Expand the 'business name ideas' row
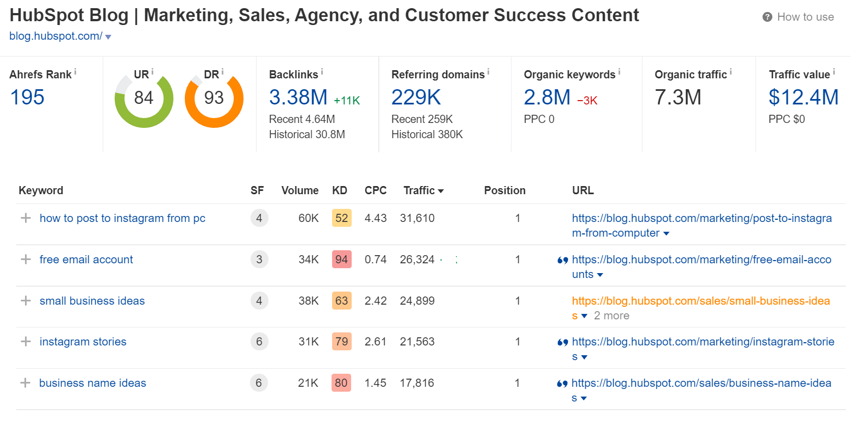The width and height of the screenshot is (868, 445). [x=25, y=383]
